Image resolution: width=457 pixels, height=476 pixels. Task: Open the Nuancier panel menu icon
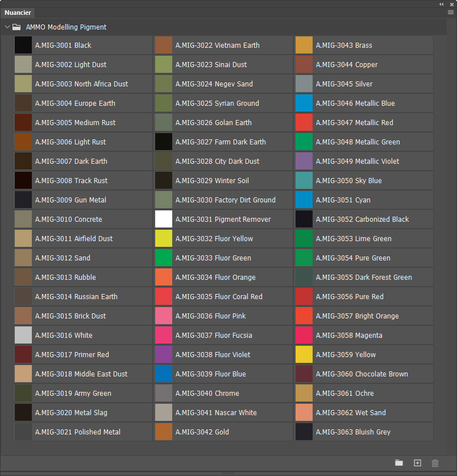point(451,13)
